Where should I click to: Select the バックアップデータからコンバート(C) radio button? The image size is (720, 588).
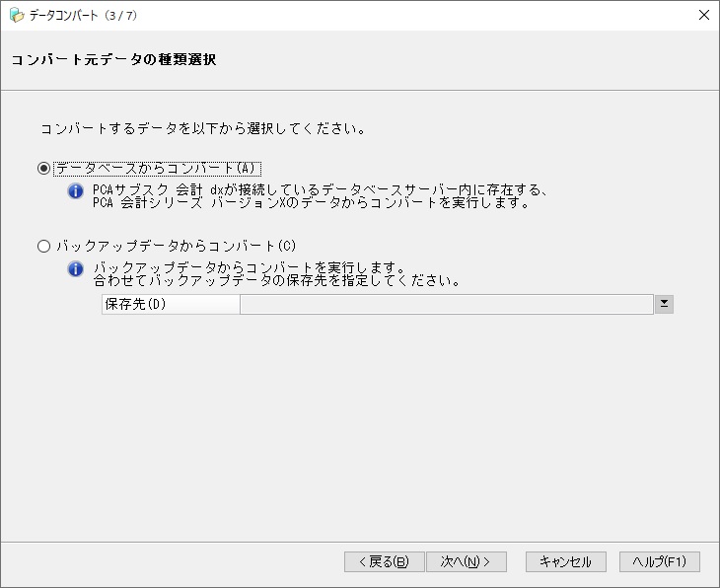(x=43, y=246)
